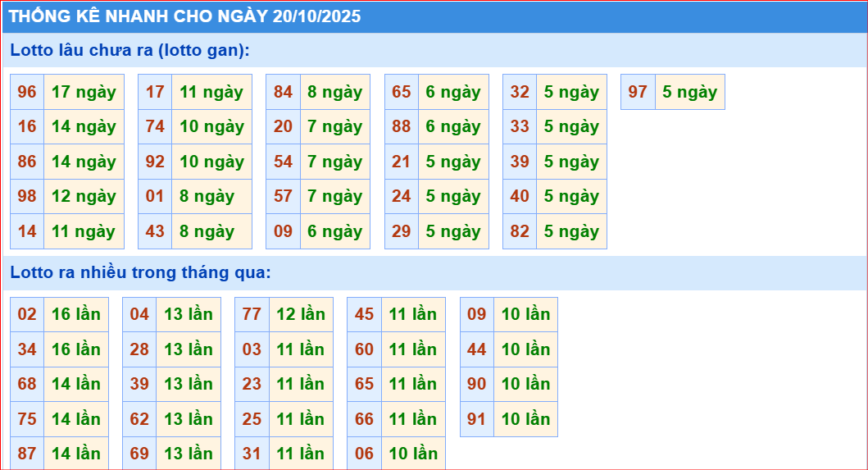Select number 92 in lotto gan
Viewport: 868px width, 470px height.
click(155, 162)
